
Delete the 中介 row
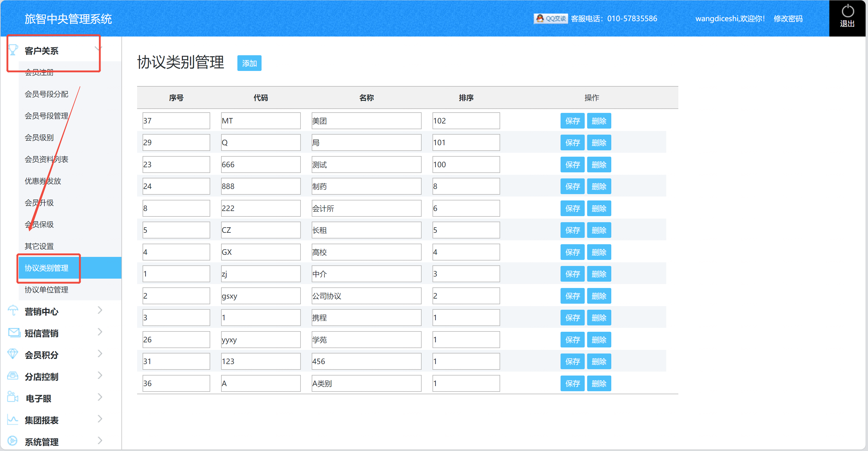pyautogui.click(x=599, y=274)
